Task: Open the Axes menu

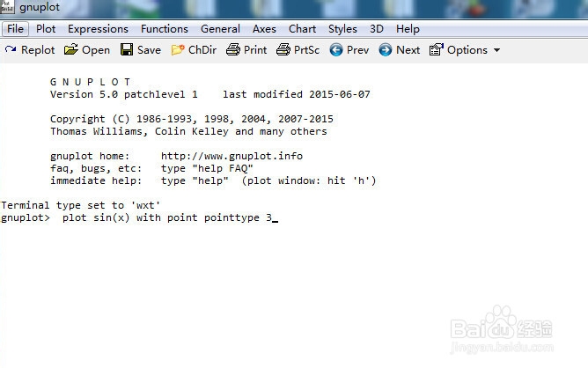Action: point(264,28)
